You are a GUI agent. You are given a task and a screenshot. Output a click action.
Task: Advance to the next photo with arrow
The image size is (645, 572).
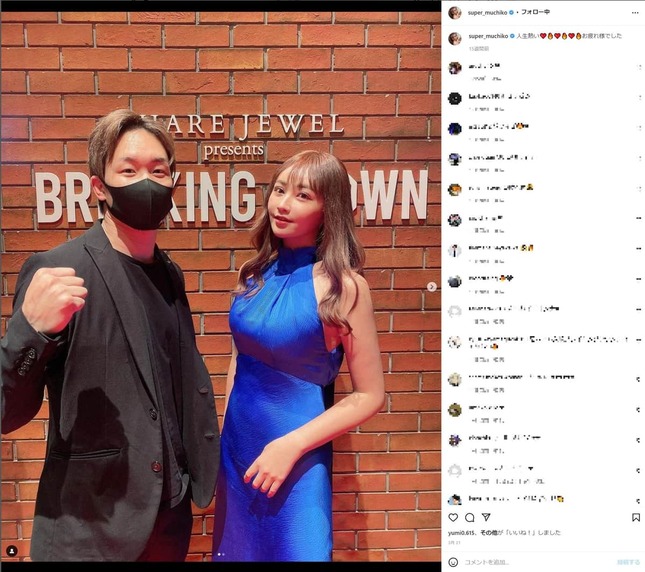pos(432,287)
